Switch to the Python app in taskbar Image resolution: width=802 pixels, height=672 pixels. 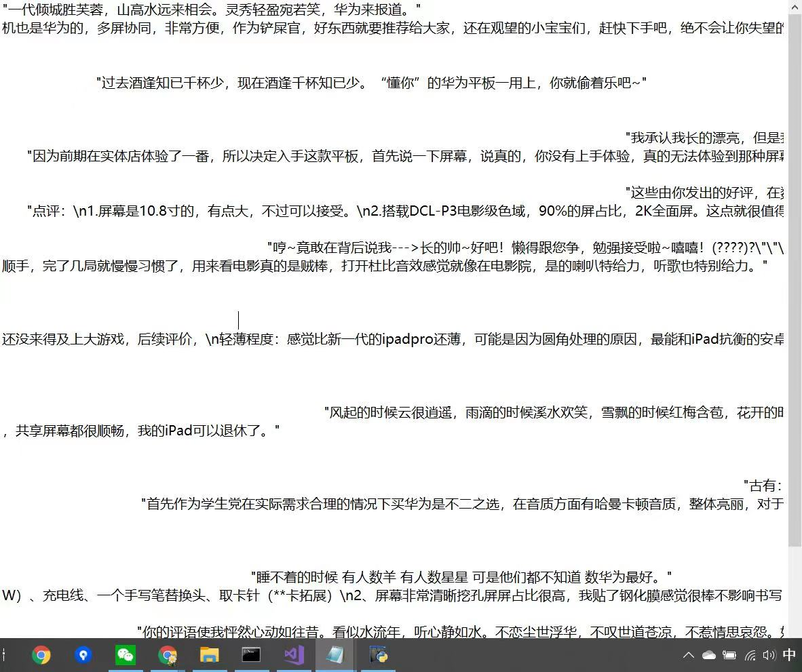379,654
